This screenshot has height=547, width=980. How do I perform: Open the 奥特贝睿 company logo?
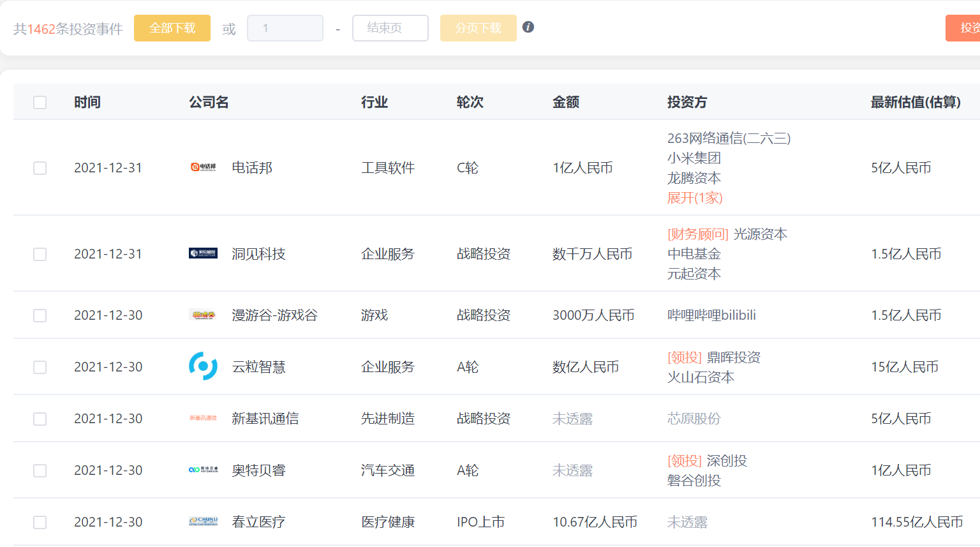point(204,470)
